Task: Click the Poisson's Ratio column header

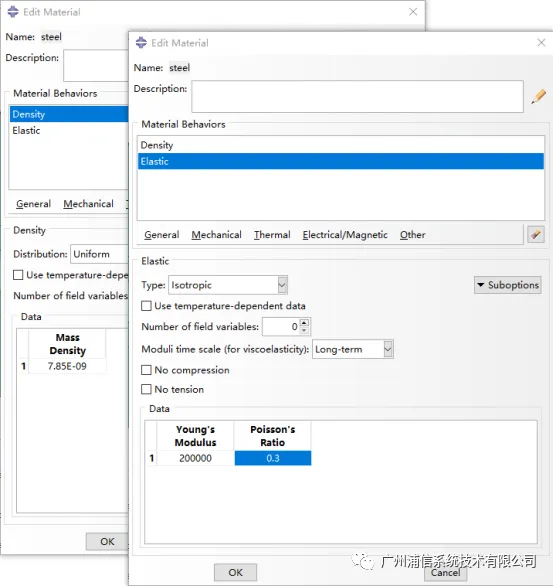Action: [x=273, y=436]
